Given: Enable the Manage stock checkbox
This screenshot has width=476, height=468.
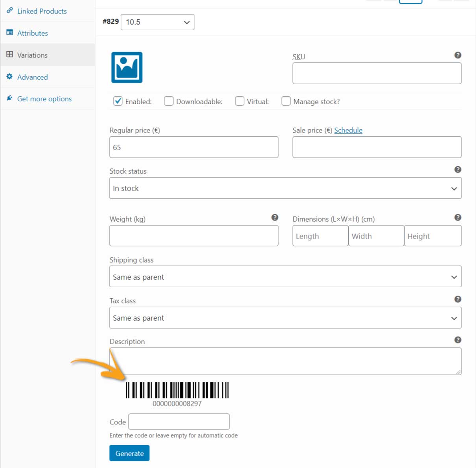Looking at the screenshot, I should pos(286,101).
